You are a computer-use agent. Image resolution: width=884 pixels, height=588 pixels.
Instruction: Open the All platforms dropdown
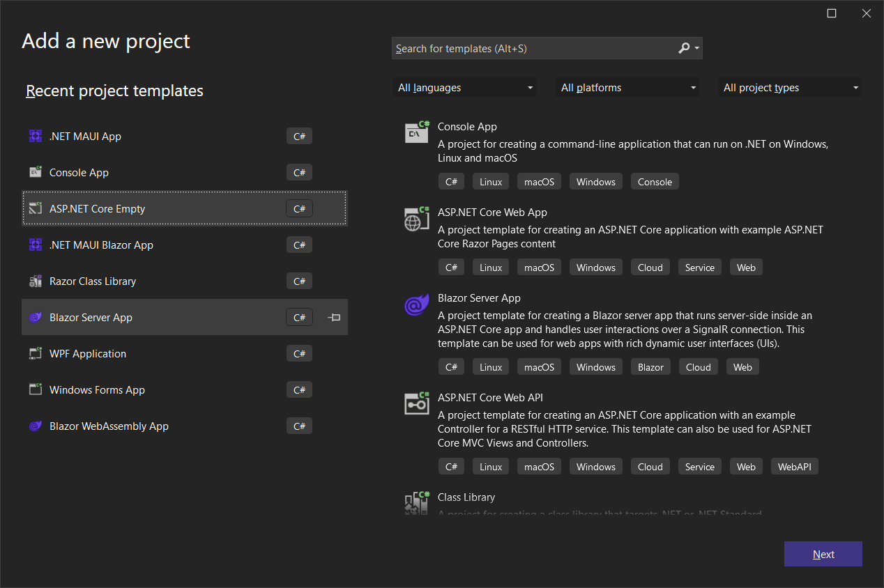(627, 88)
